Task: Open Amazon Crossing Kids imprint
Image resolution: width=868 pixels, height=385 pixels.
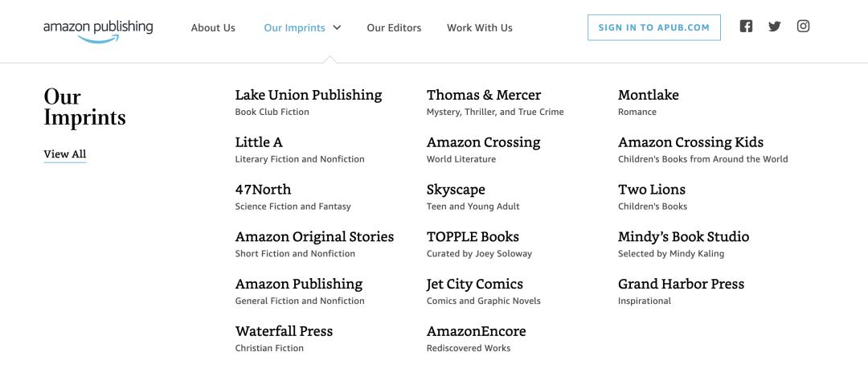Action: click(690, 142)
